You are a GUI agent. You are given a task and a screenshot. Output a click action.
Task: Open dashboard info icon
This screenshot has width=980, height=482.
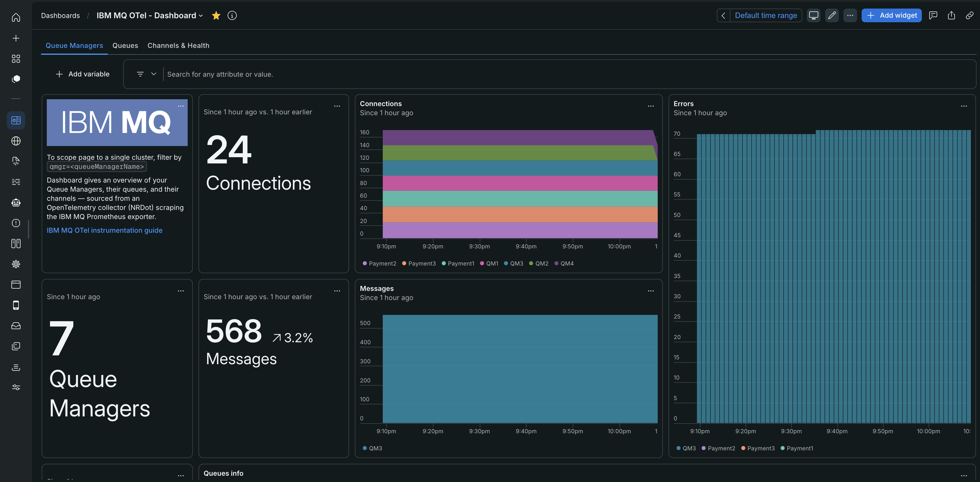tap(232, 15)
